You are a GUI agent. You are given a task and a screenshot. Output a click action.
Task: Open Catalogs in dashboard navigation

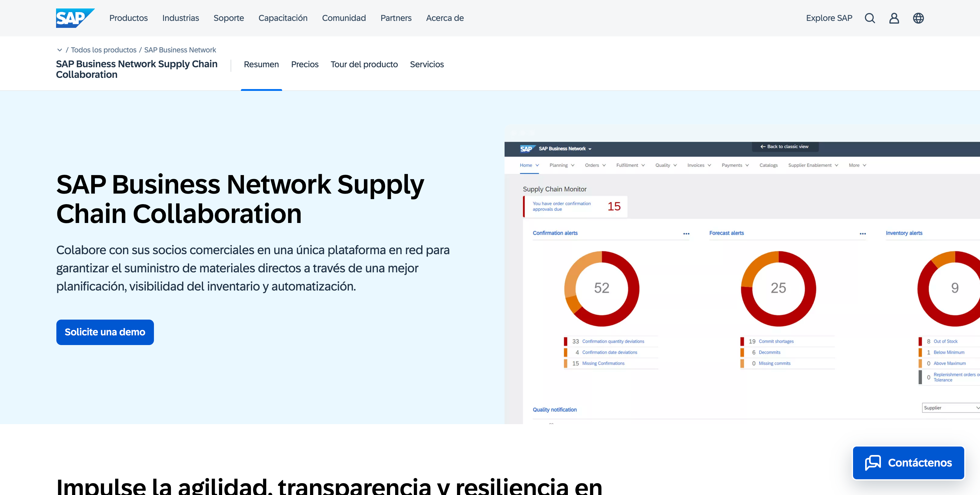point(768,165)
